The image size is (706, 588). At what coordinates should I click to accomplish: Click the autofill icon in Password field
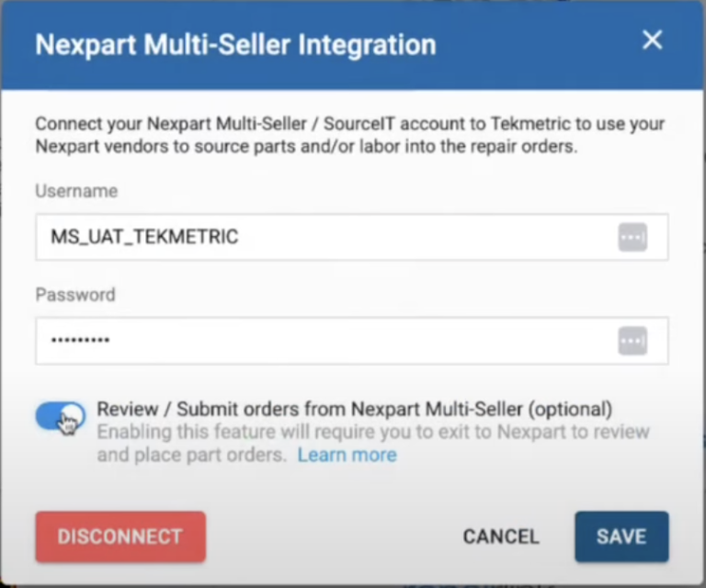[632, 340]
